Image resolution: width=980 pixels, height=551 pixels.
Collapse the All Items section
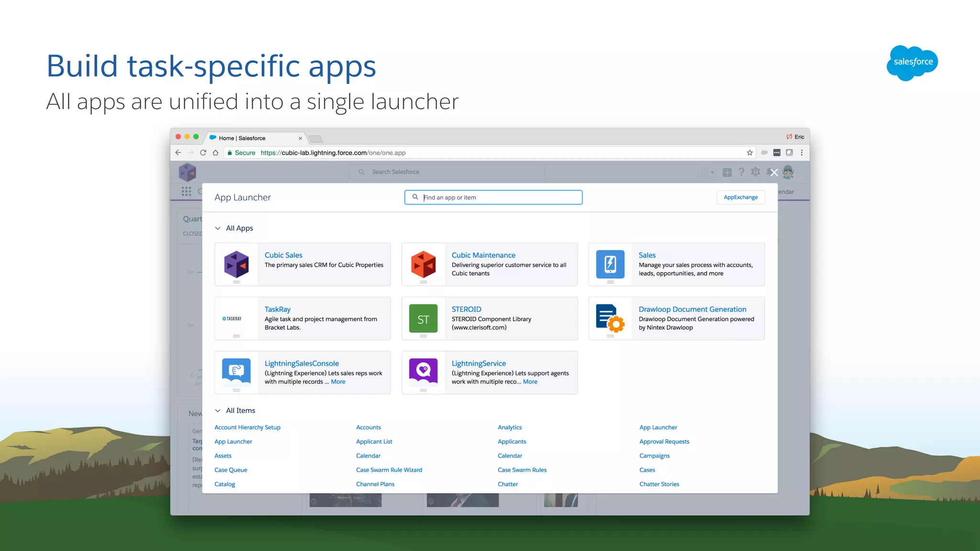[218, 410]
